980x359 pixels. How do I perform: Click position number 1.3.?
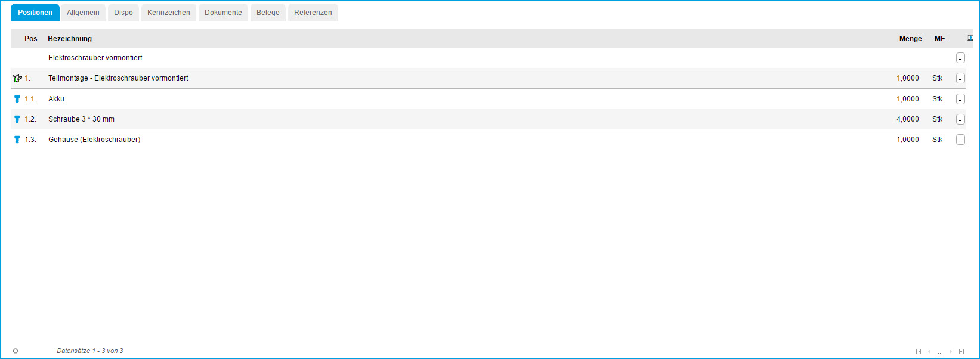point(30,140)
